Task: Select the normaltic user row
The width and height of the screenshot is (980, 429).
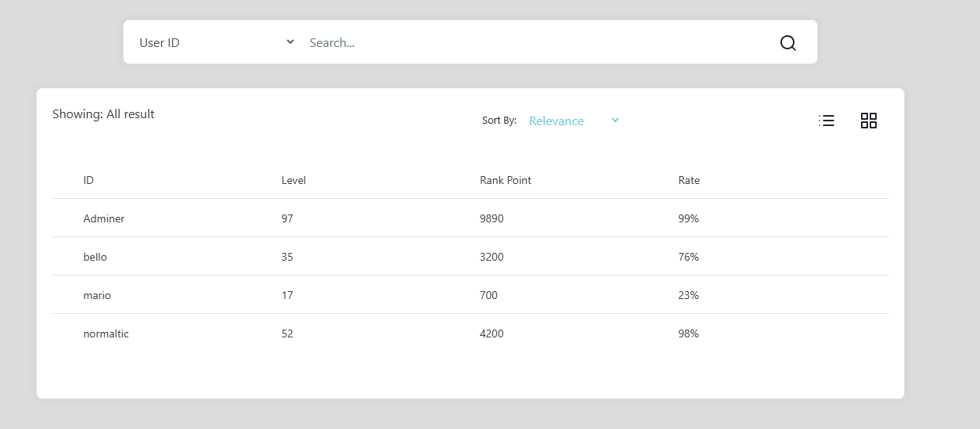Action: [x=470, y=333]
